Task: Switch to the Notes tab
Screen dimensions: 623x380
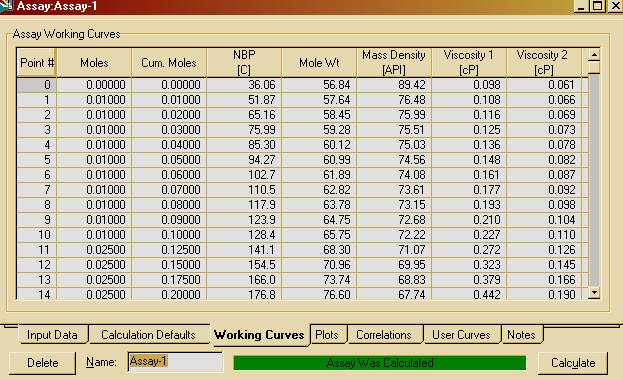Action: 521,335
